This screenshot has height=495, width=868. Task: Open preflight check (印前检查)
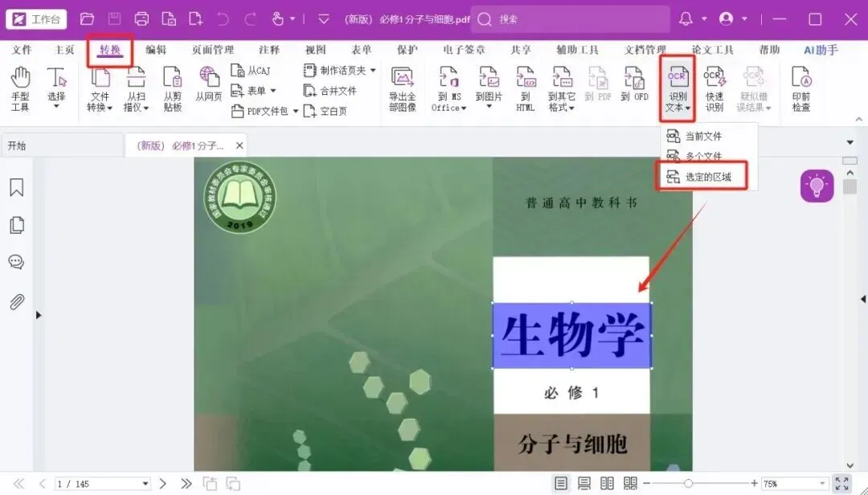[x=801, y=89]
